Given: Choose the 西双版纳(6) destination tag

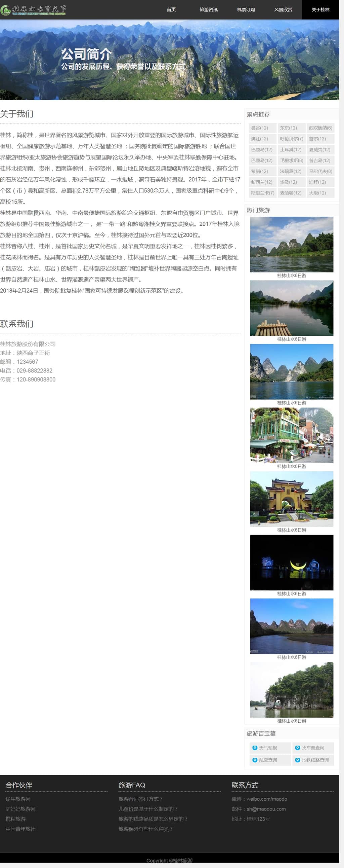Looking at the screenshot, I should [x=320, y=128].
